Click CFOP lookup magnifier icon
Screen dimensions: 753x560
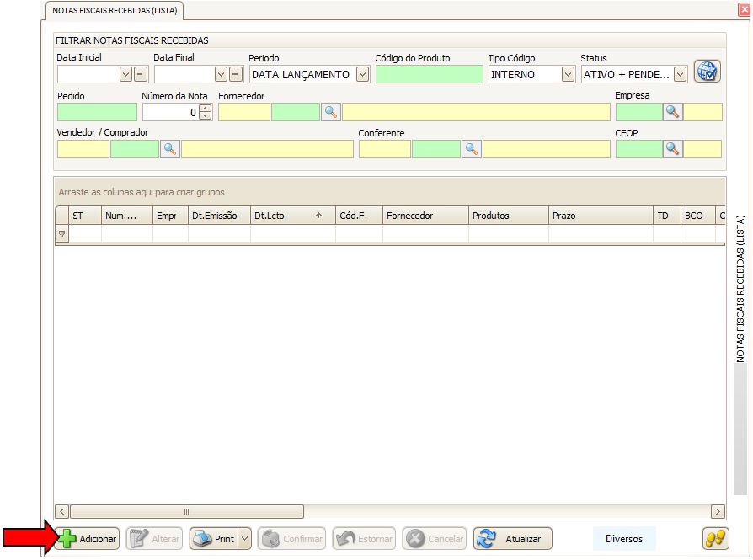(x=672, y=149)
